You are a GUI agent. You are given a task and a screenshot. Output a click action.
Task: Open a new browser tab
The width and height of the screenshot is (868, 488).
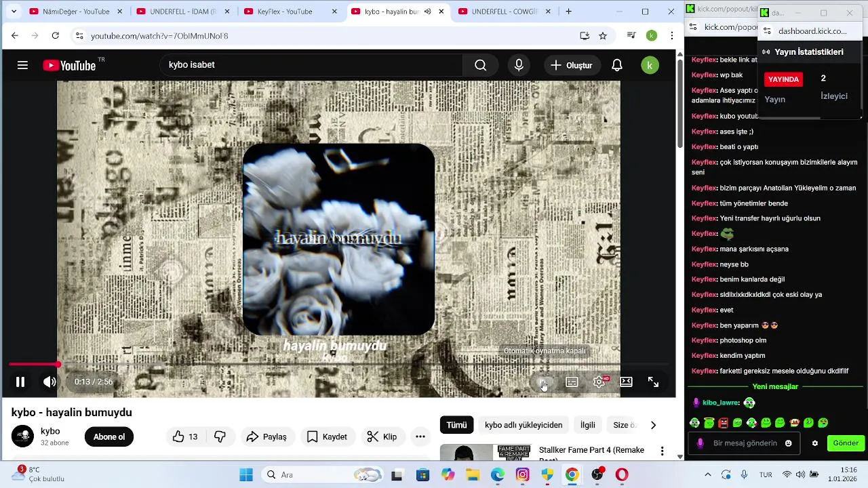(568, 12)
